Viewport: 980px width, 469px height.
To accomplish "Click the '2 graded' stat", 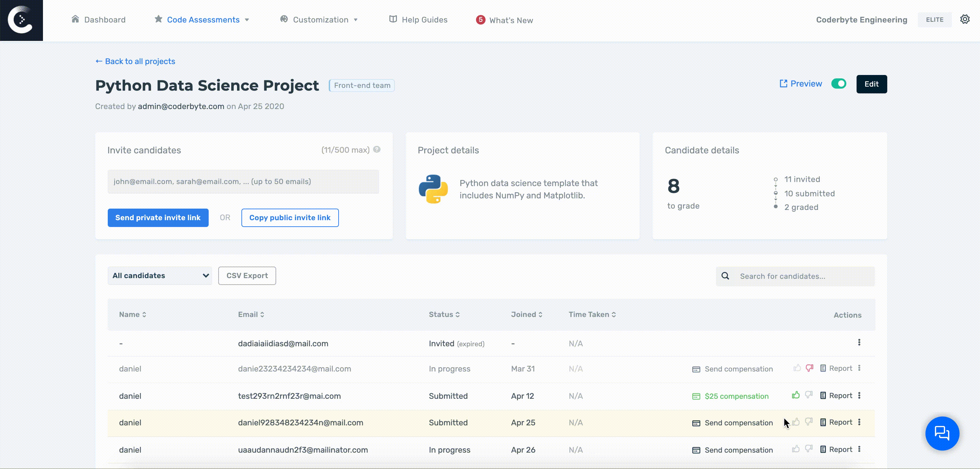I will coord(801,207).
